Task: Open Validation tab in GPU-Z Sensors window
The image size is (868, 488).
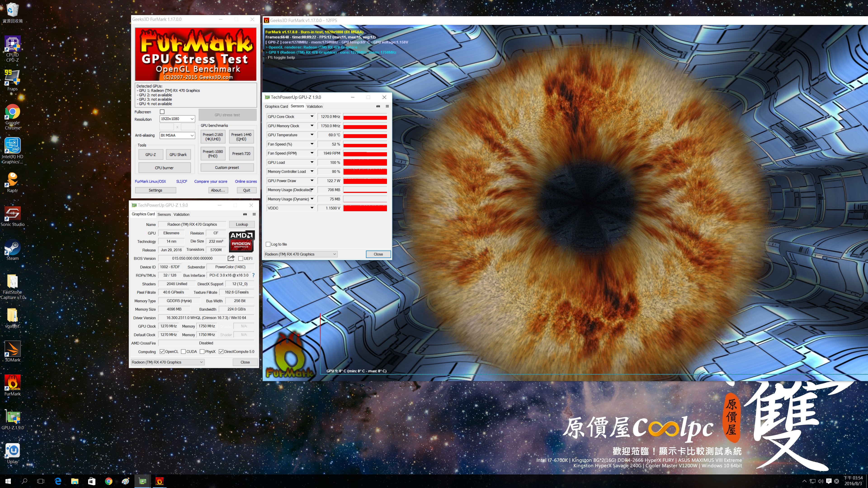Action: tap(314, 106)
